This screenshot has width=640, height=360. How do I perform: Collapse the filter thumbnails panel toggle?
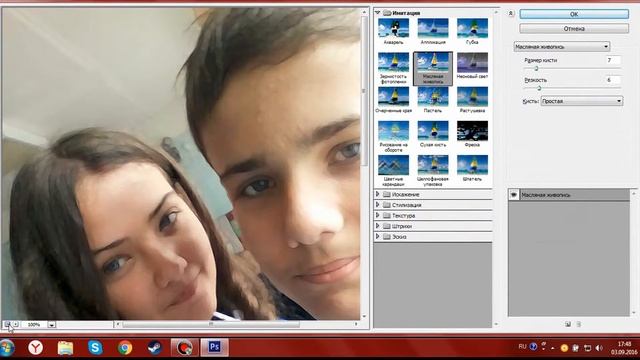tap(511, 13)
